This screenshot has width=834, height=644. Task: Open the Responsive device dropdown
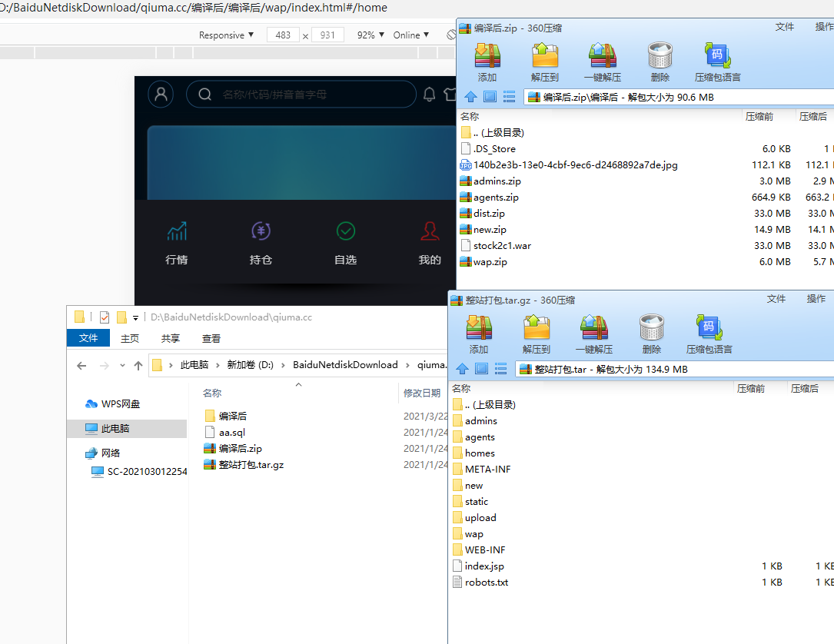226,35
